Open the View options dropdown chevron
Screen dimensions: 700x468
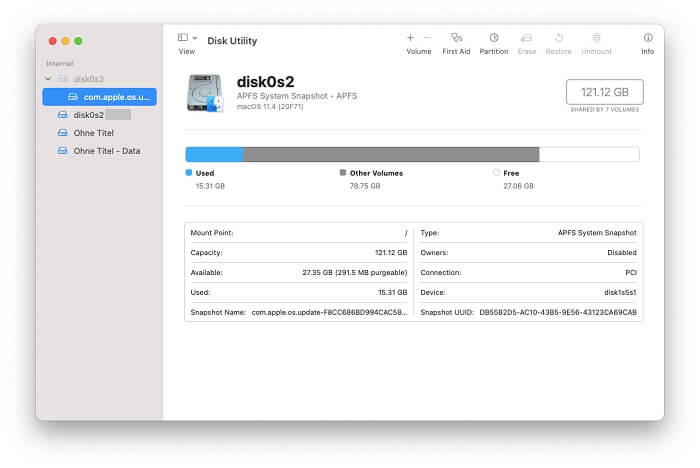pos(195,38)
